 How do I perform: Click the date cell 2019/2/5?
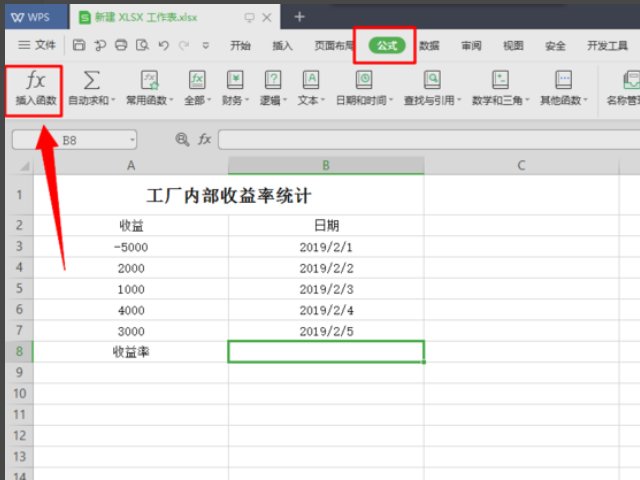click(x=326, y=331)
